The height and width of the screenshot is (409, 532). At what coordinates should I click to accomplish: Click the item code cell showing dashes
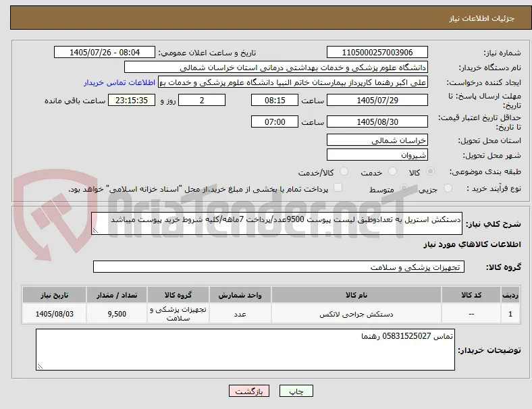click(x=471, y=314)
